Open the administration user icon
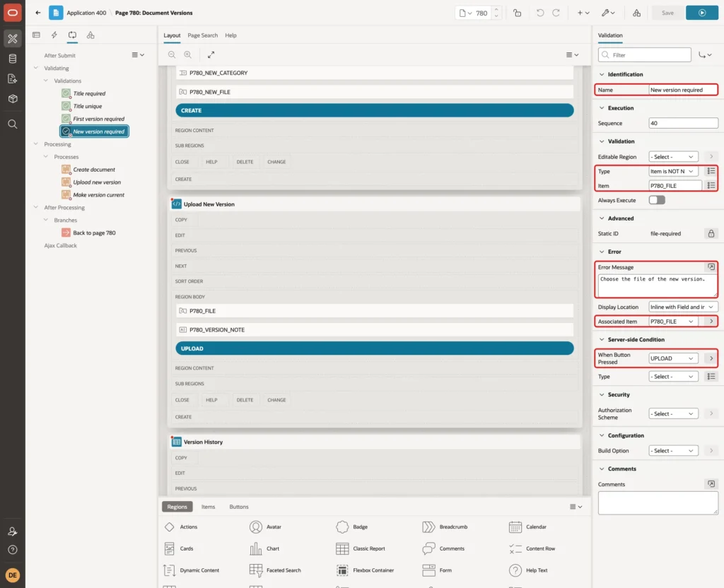 [x=13, y=531]
